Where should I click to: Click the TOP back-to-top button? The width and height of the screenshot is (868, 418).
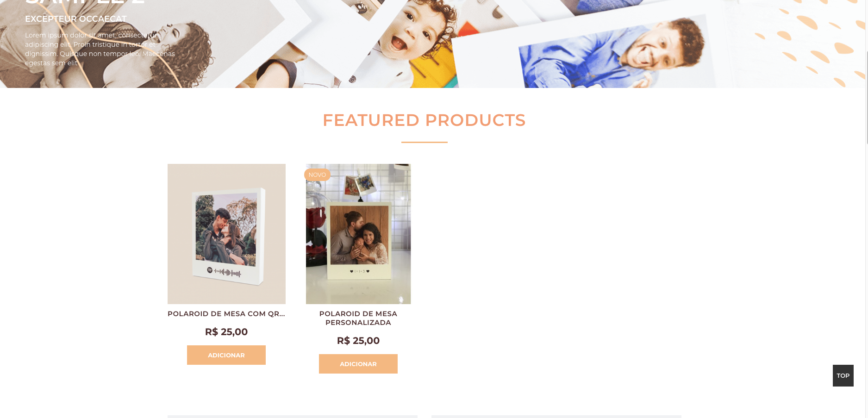click(843, 375)
